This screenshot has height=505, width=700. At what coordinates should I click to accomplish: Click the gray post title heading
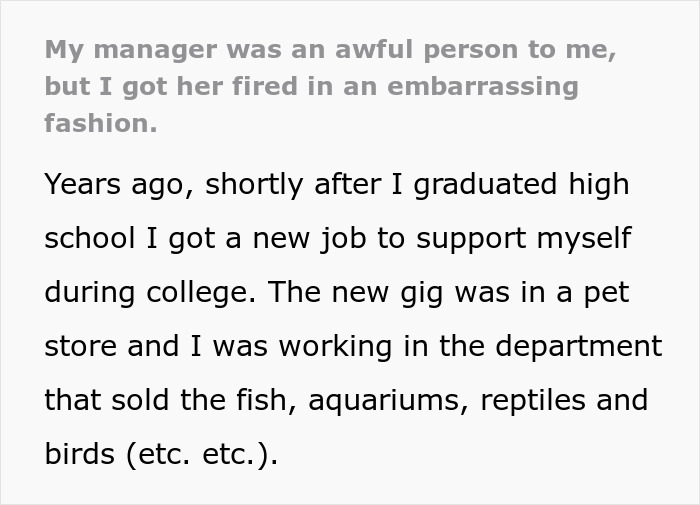pos(330,85)
